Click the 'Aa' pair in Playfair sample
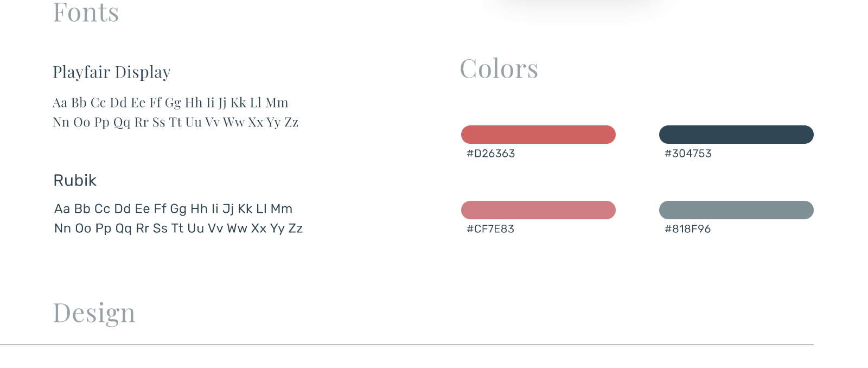Screen dimensions: 868x368 coord(60,103)
